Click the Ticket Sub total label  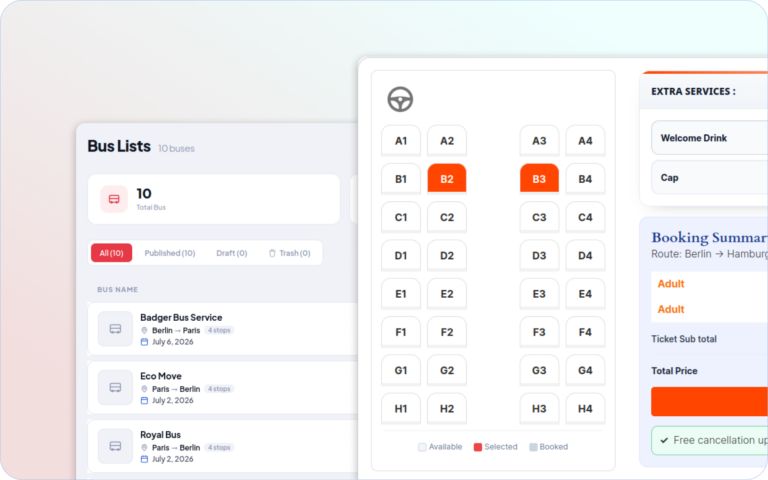684,339
